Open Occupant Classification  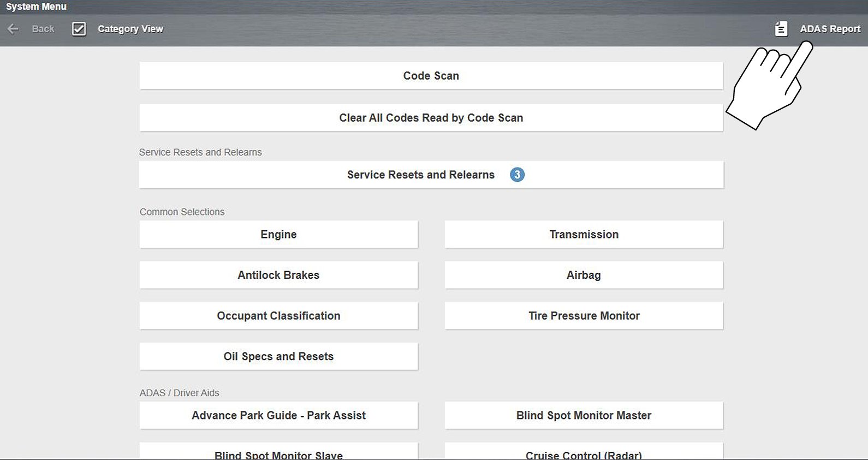278,316
